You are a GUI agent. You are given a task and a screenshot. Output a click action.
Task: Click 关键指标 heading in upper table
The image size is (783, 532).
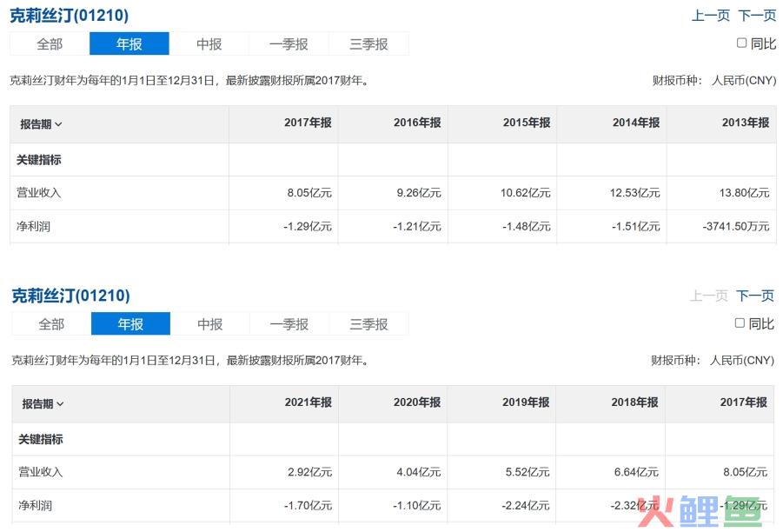38,160
